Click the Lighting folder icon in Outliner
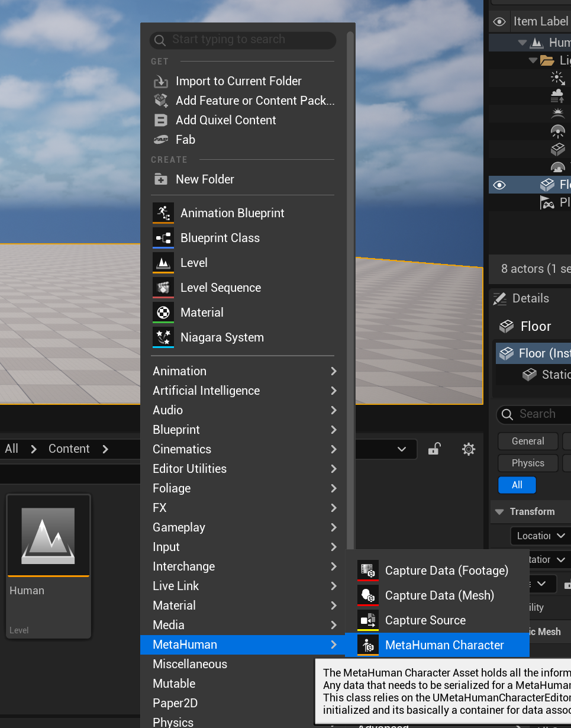Image resolution: width=571 pixels, height=728 pixels. pyautogui.click(x=547, y=60)
